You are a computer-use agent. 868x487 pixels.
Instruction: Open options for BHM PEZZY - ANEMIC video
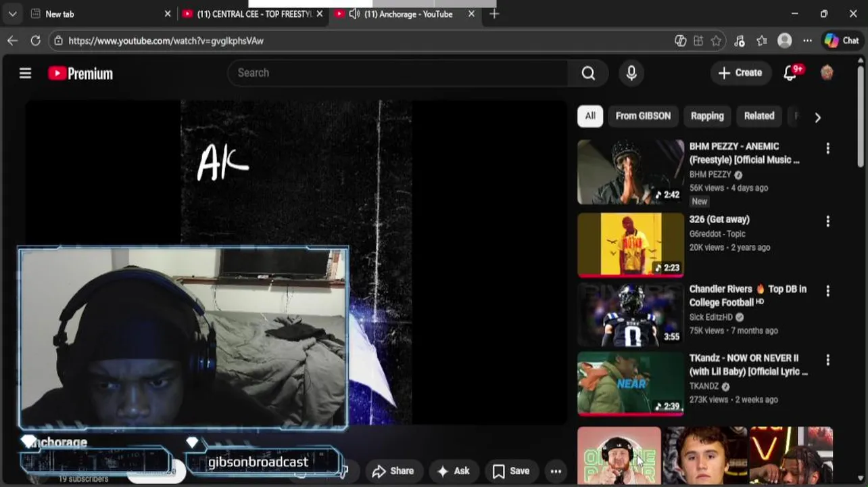[827, 148]
